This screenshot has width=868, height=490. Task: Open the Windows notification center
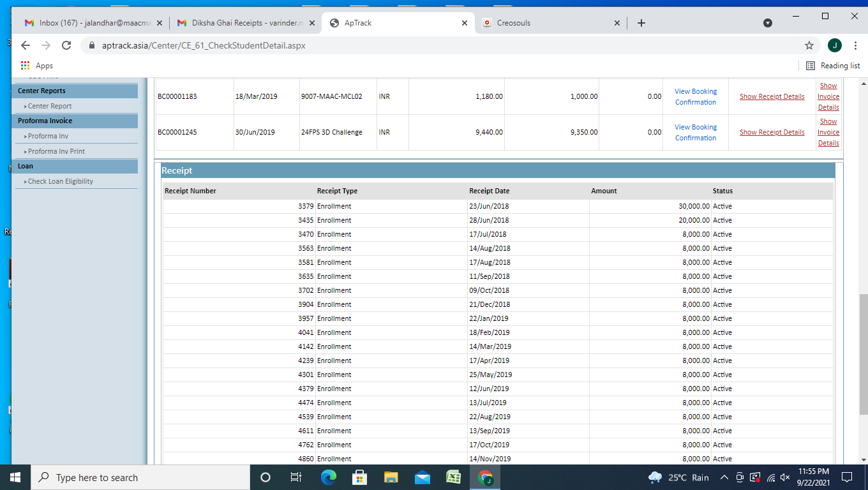847,477
